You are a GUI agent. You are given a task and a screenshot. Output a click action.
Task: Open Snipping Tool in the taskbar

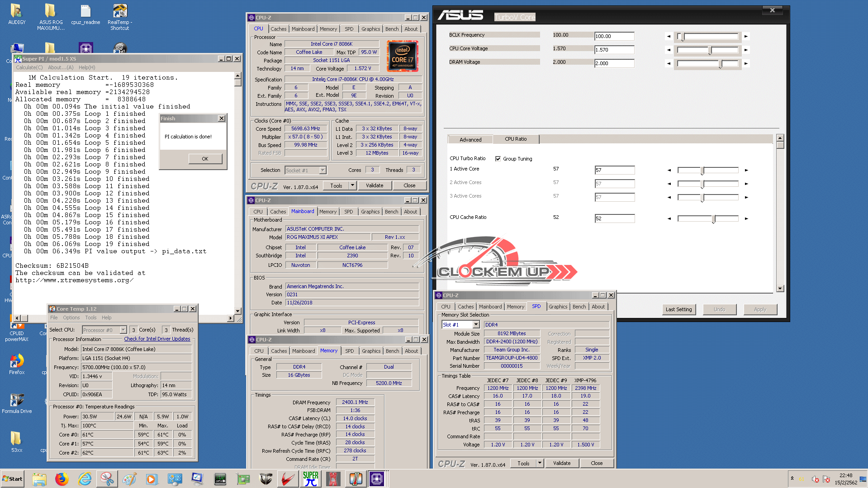[107, 479]
